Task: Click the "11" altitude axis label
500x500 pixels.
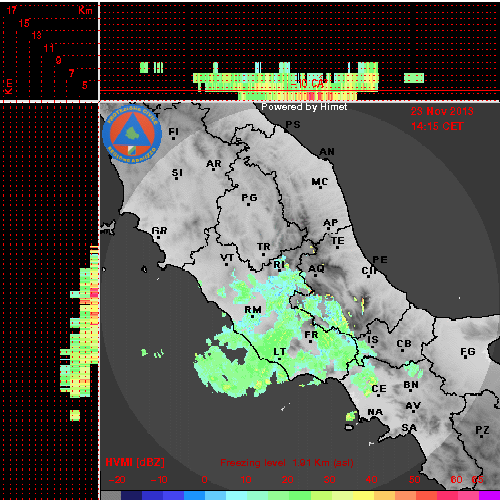Action: coord(49,48)
